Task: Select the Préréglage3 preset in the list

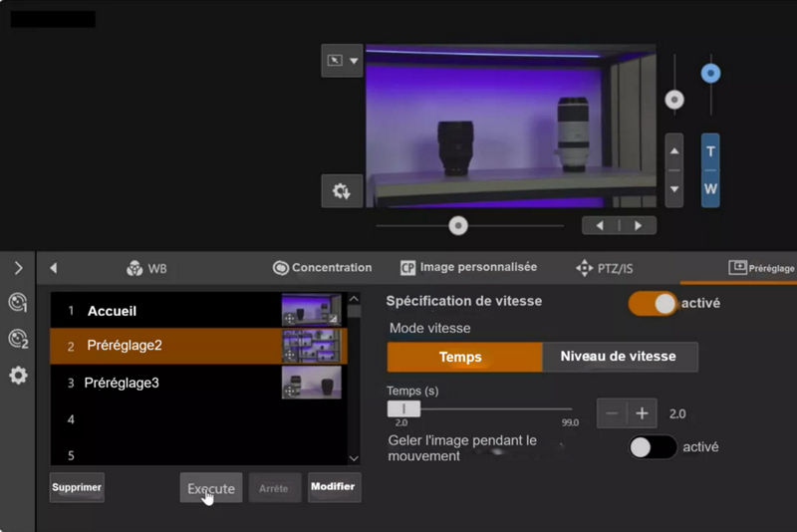Action: click(159, 383)
